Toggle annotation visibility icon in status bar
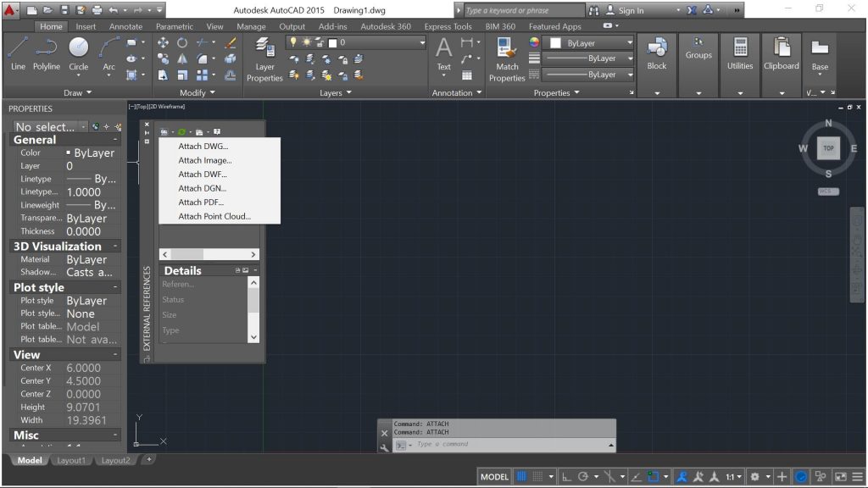The height and width of the screenshot is (488, 868). coord(682,476)
